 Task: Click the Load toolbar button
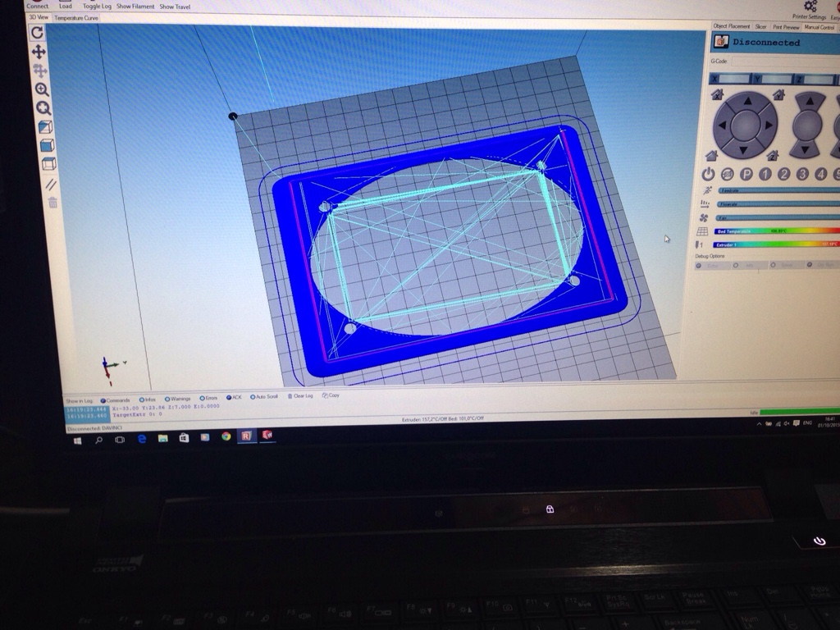pyautogui.click(x=66, y=6)
